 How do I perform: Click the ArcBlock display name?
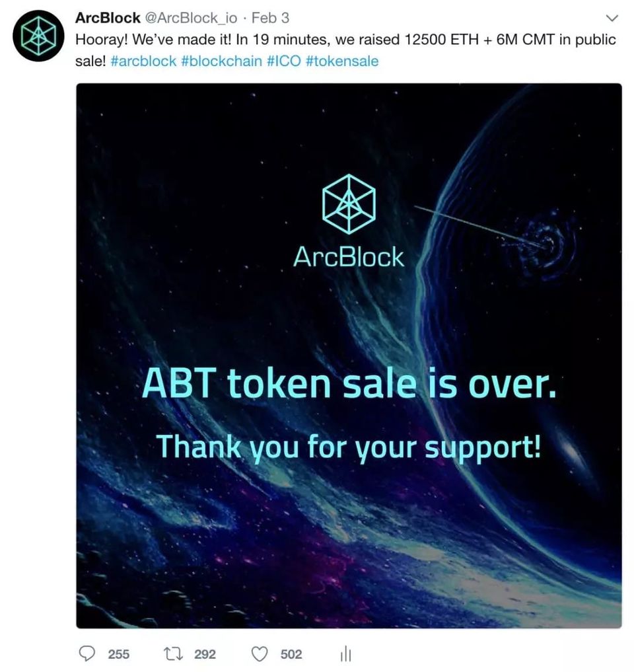[x=108, y=18]
